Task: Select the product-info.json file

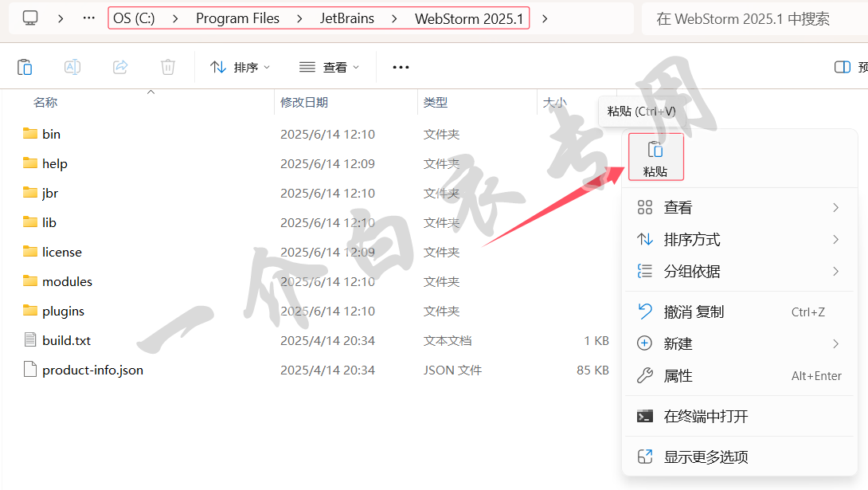Action: pos(84,370)
